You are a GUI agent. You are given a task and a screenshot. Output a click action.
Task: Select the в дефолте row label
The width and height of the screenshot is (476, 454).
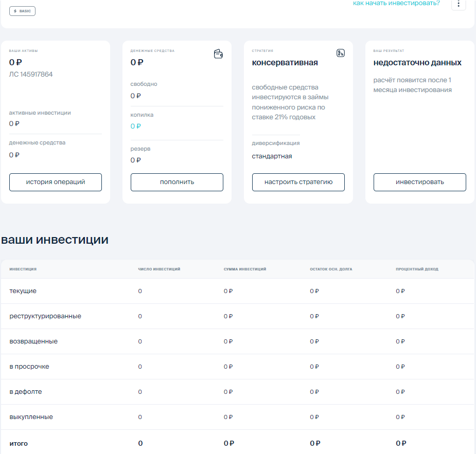26,391
